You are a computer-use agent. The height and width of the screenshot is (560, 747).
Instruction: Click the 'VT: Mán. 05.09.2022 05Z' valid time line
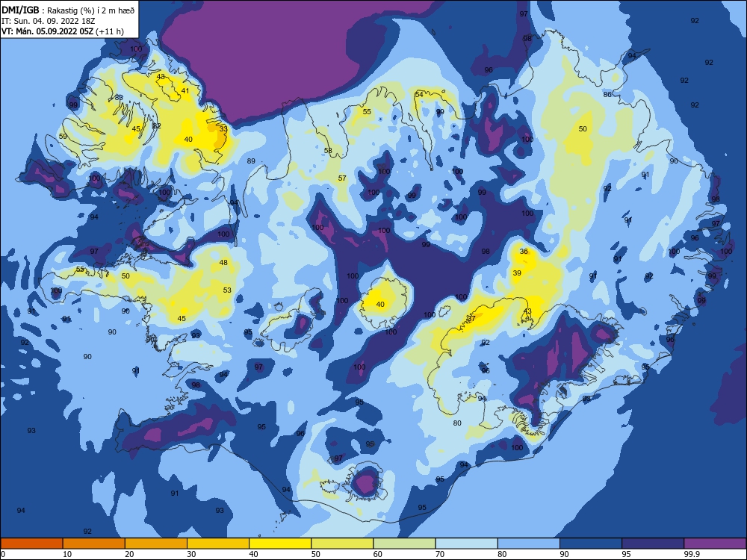tap(48, 31)
